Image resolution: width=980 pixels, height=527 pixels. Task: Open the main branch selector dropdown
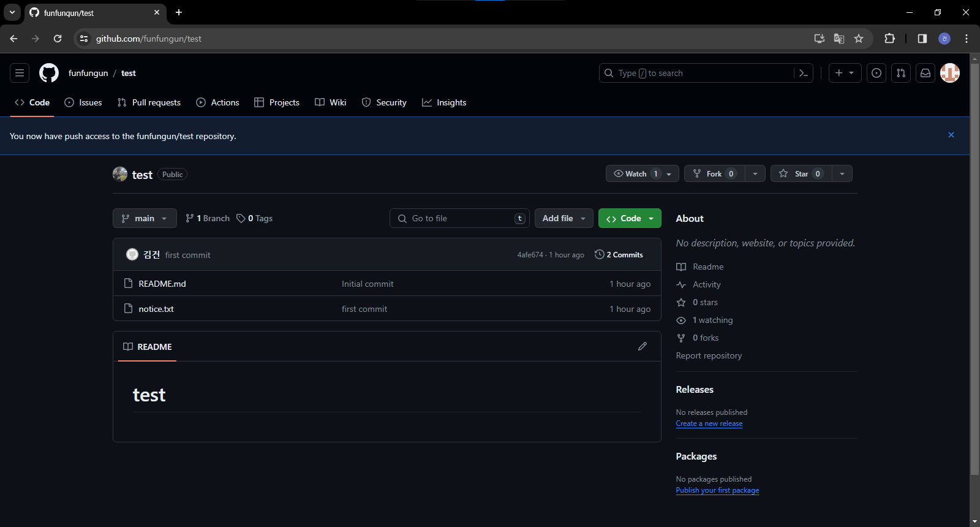coord(145,218)
